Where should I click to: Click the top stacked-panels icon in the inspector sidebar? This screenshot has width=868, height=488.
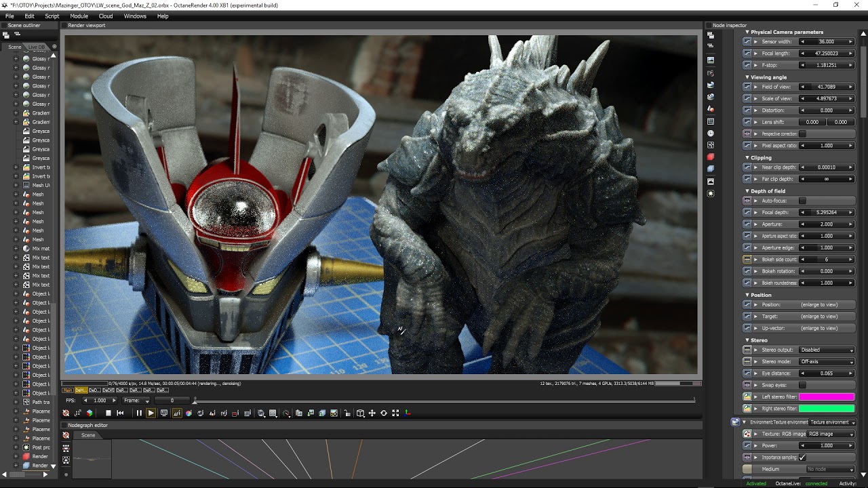[x=711, y=35]
